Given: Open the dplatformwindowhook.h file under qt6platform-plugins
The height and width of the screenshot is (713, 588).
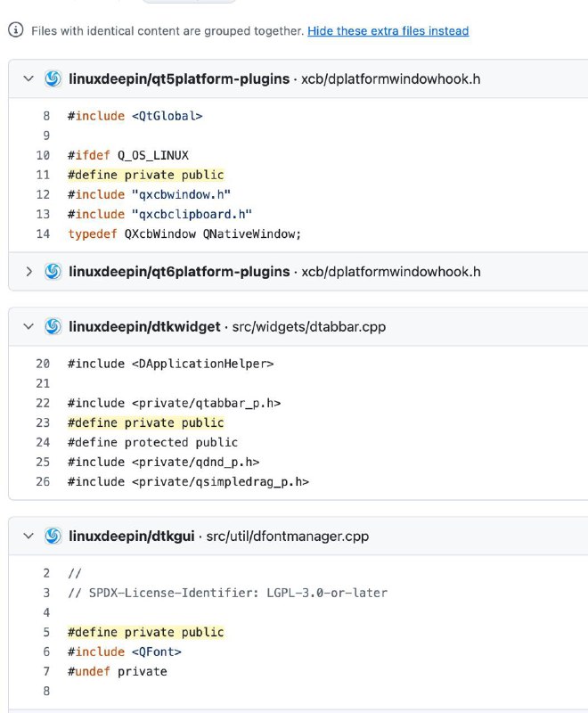Looking at the screenshot, I should [x=391, y=271].
